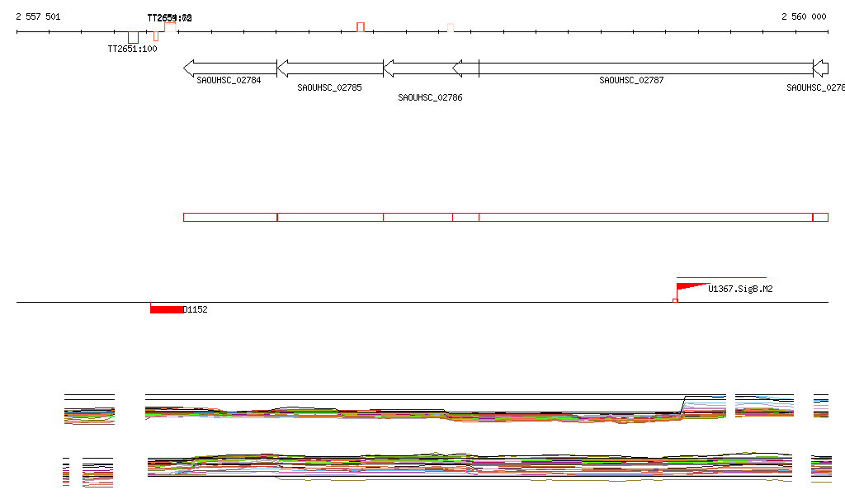Click the U1367.SigB.M2 promoter label

740,290
